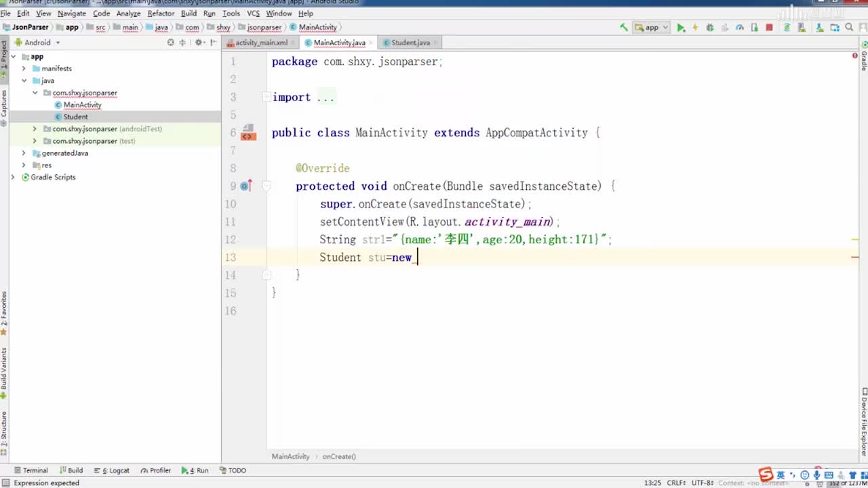The image size is (868, 488).
Task: Open the Profile app gauge icon
Action: (740, 28)
